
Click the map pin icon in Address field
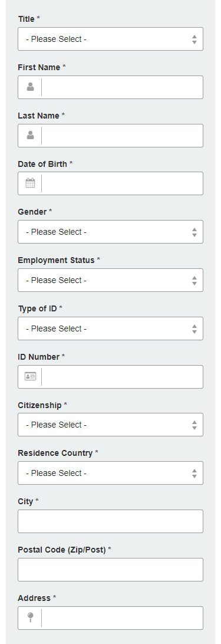tap(31, 617)
